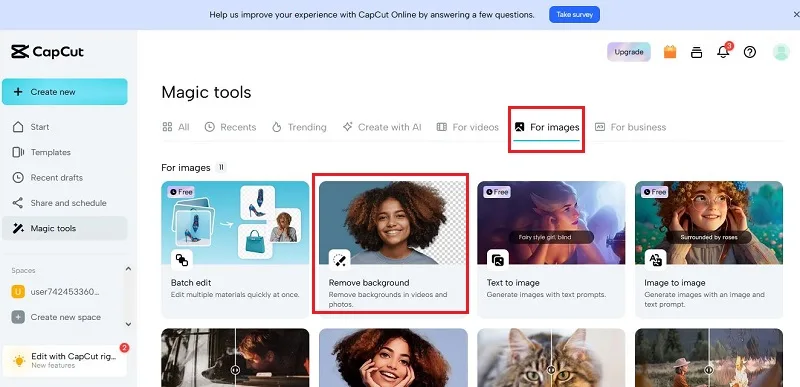The width and height of the screenshot is (800, 387).
Task: Collapse the Spaces section chevron
Action: (x=129, y=269)
